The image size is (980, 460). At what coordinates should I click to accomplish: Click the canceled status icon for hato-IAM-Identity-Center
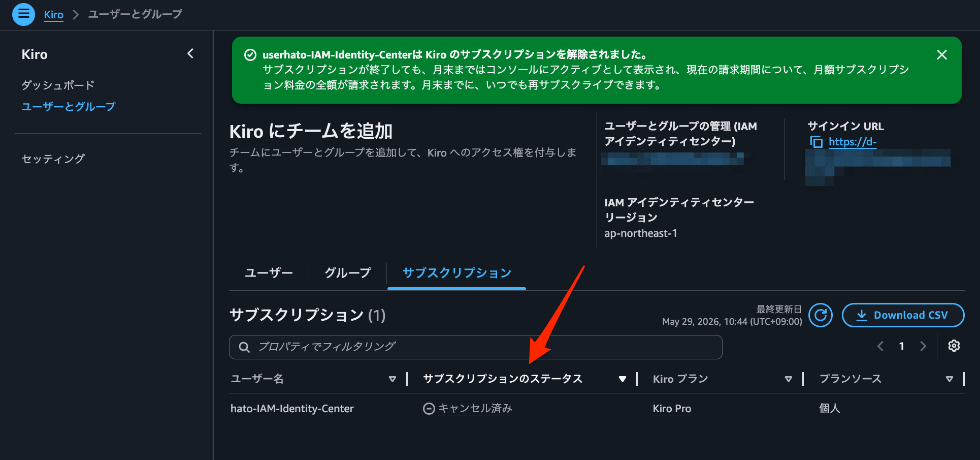(x=429, y=409)
